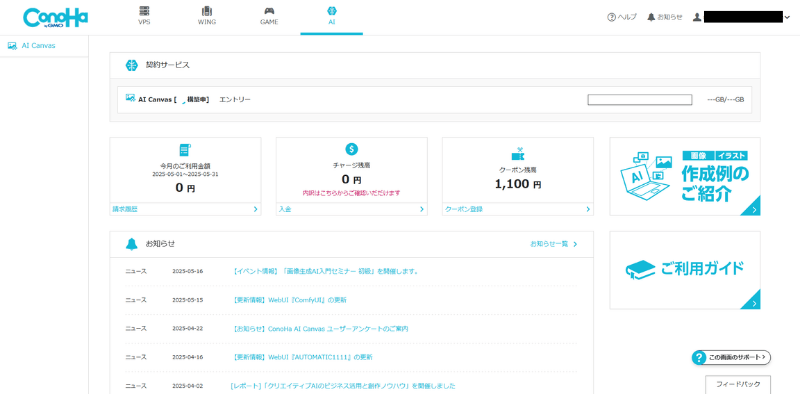Viewport: 800px width, 394px height.
Task: Open the 入金 link
Action: (285, 209)
